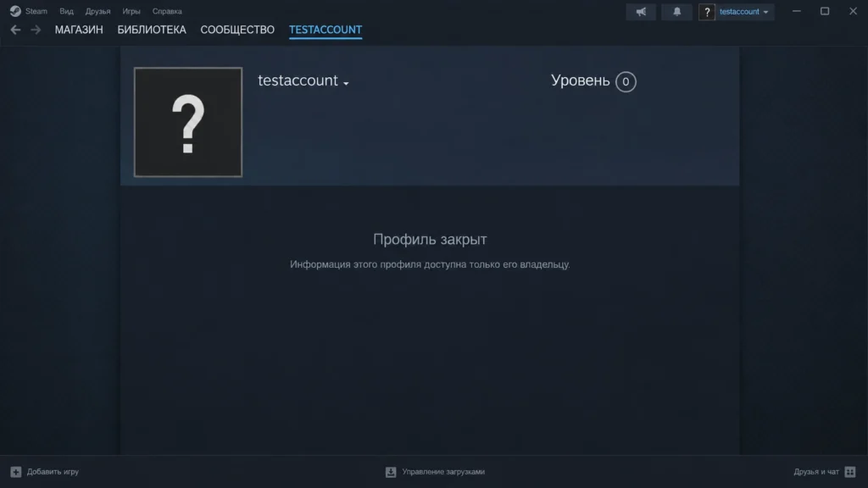Click the account avatar question mark icon

(706, 12)
